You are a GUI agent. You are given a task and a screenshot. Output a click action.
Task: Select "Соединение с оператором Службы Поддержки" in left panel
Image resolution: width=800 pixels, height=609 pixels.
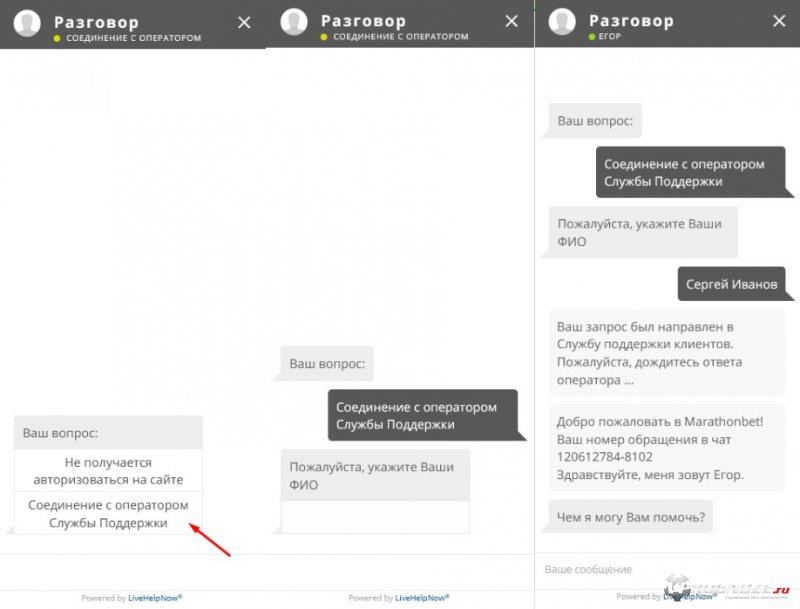click(x=108, y=513)
